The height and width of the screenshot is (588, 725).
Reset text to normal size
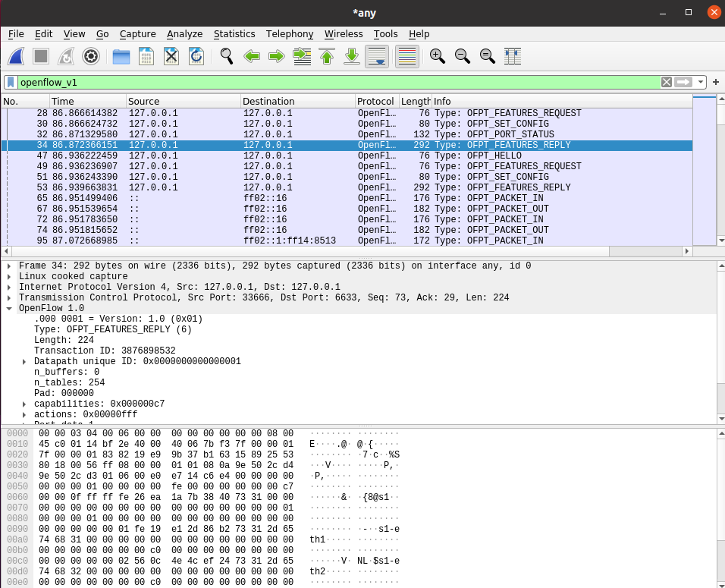click(488, 56)
